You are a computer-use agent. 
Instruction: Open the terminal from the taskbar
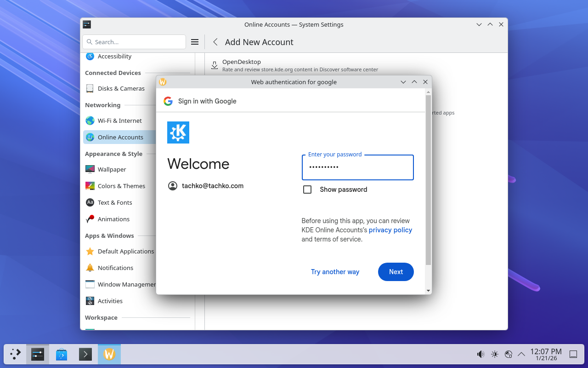click(x=85, y=354)
